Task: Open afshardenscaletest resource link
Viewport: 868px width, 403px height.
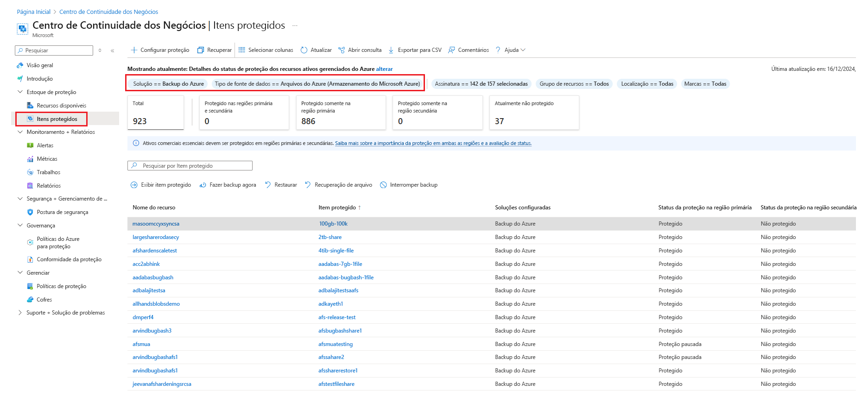Action: pos(155,251)
